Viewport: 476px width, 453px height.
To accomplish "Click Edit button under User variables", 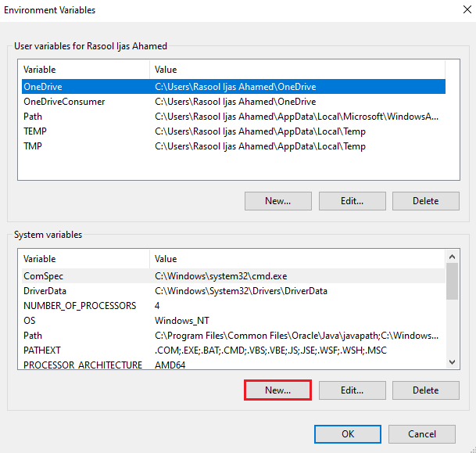I will 353,201.
